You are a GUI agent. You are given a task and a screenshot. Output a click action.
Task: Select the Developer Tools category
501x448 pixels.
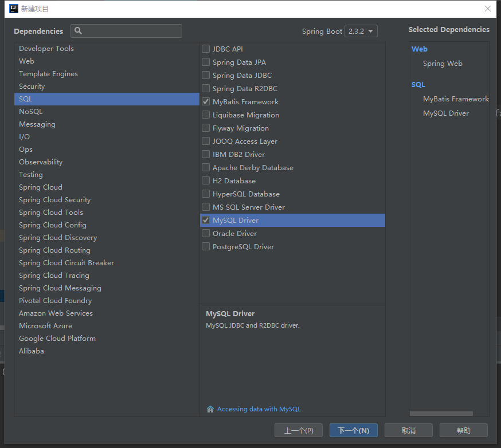[x=107, y=49]
